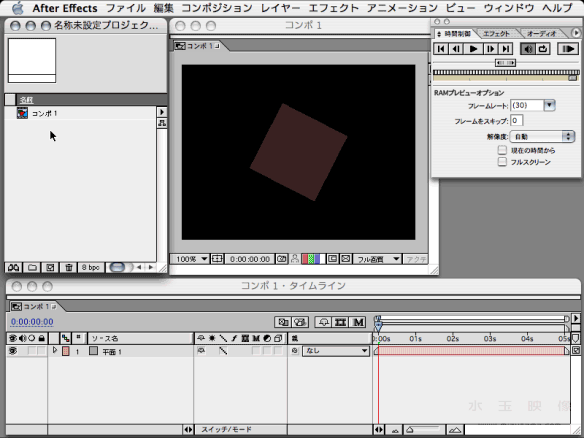Screen dimensions: 584x438
Task: Click the binoculars find icon in project panel
Action: [x=14, y=267]
